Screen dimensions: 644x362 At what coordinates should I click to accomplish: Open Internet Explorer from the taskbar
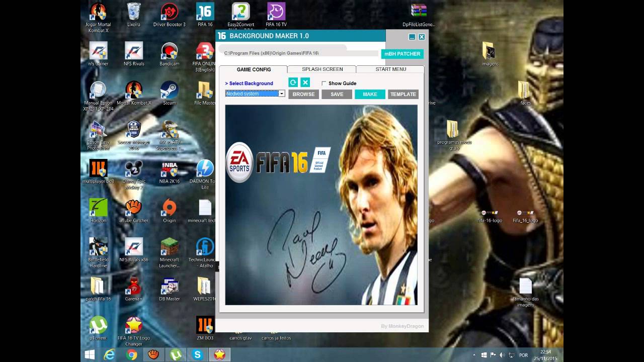[109, 355]
